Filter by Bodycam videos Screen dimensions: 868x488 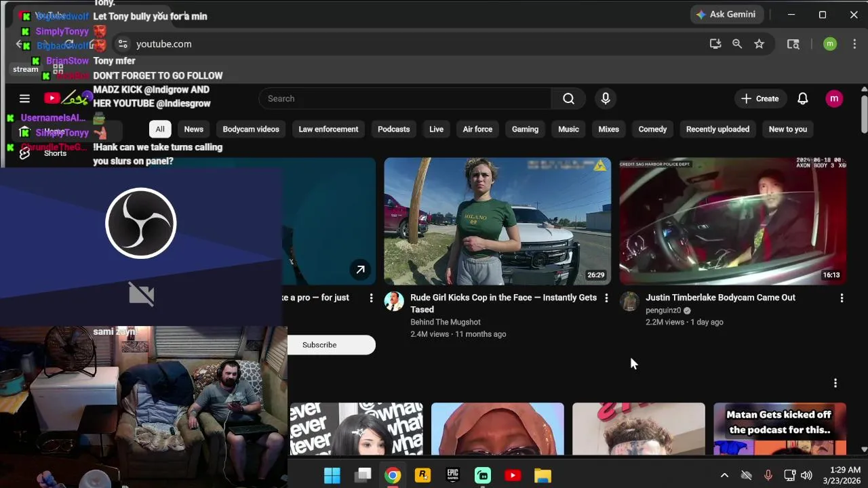[x=251, y=129]
